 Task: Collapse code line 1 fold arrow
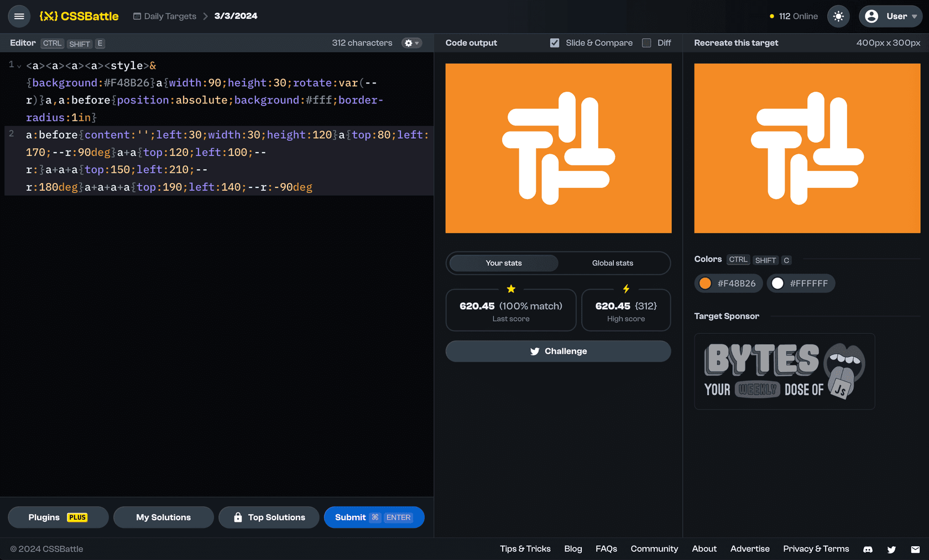coord(19,66)
